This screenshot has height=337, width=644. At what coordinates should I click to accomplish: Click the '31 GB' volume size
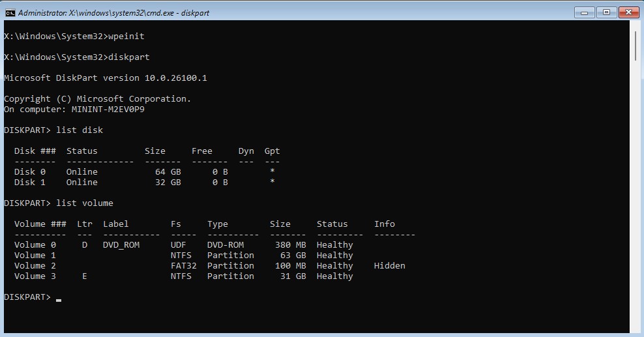tap(293, 276)
